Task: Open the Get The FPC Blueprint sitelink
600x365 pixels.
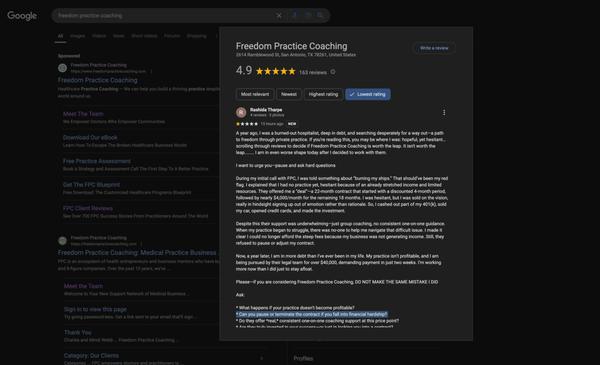Action: (91, 185)
